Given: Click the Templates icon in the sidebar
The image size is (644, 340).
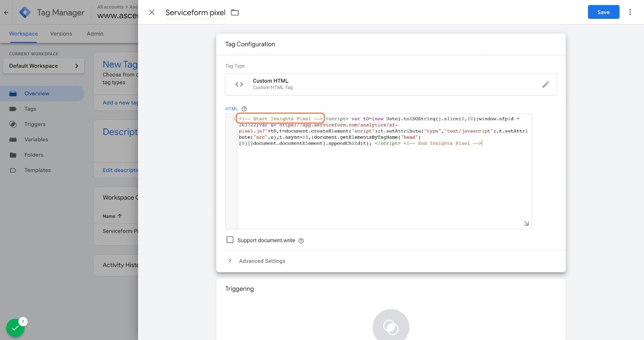Looking at the screenshot, I should pyautogui.click(x=13, y=170).
